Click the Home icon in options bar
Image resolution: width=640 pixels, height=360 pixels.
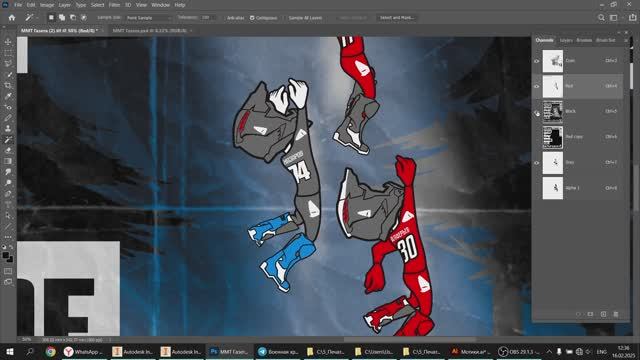tap(12, 18)
